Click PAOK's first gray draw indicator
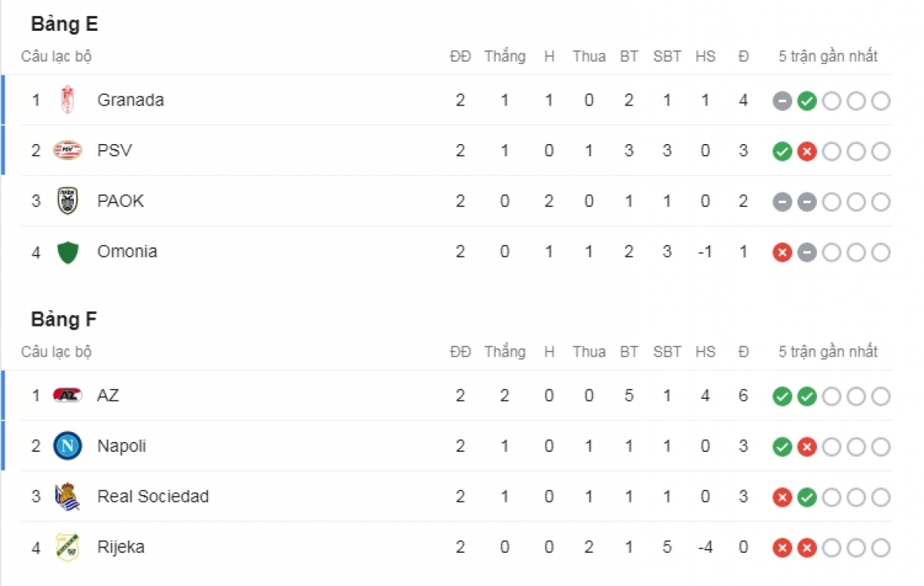 coord(782,202)
